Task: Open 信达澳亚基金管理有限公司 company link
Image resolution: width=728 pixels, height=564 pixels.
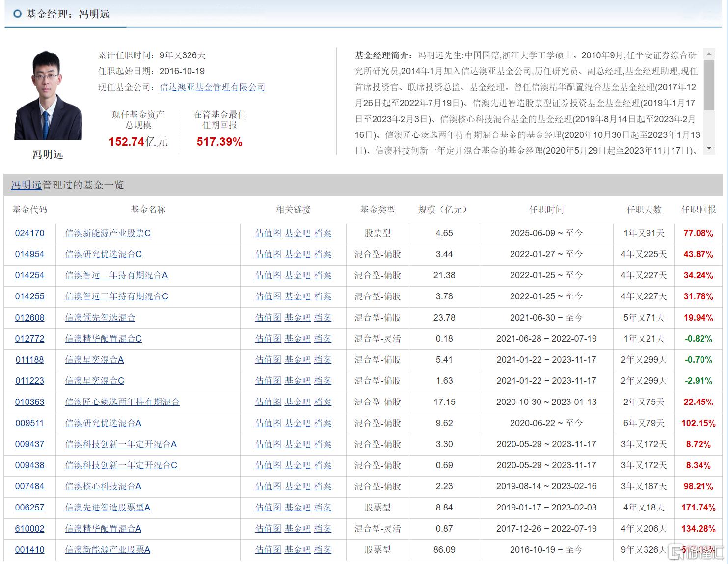Action: [x=213, y=87]
